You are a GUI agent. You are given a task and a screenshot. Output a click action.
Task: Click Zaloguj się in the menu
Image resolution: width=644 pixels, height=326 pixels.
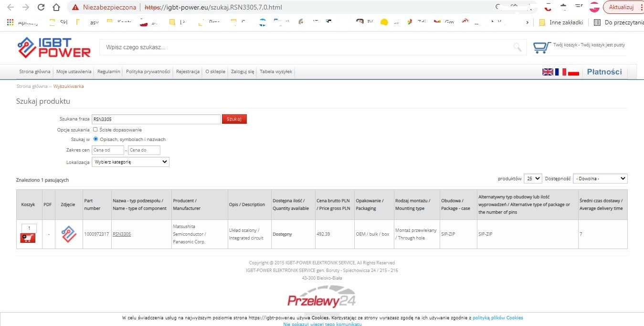(x=243, y=72)
